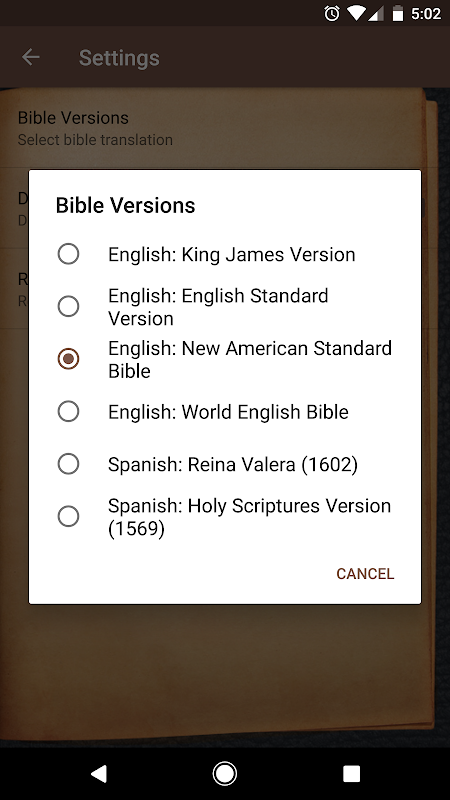450x800 pixels.
Task: Dismiss the dialog with CANCEL
Action: pos(365,573)
